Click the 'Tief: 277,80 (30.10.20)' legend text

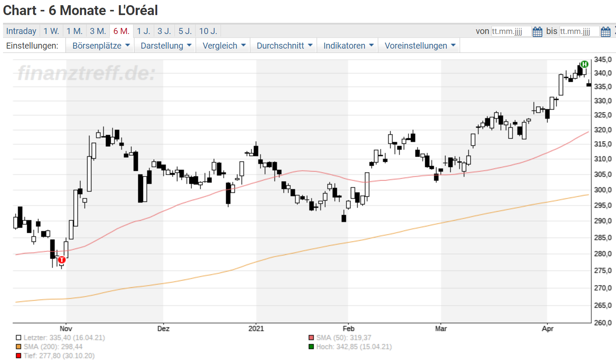[x=59, y=356]
